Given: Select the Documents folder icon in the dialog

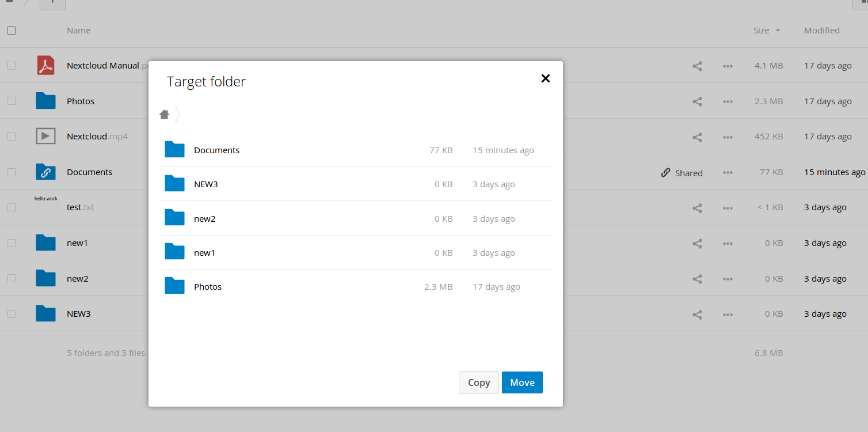Looking at the screenshot, I should click(x=174, y=150).
